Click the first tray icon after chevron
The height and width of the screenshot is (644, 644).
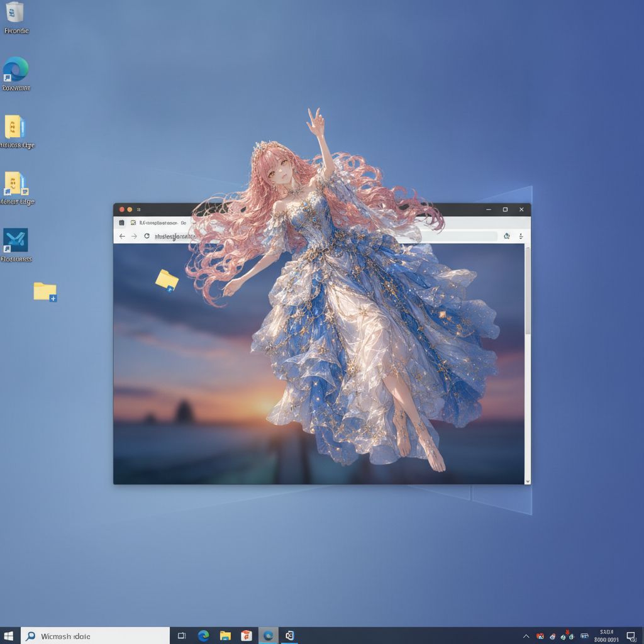pyautogui.click(x=540, y=636)
